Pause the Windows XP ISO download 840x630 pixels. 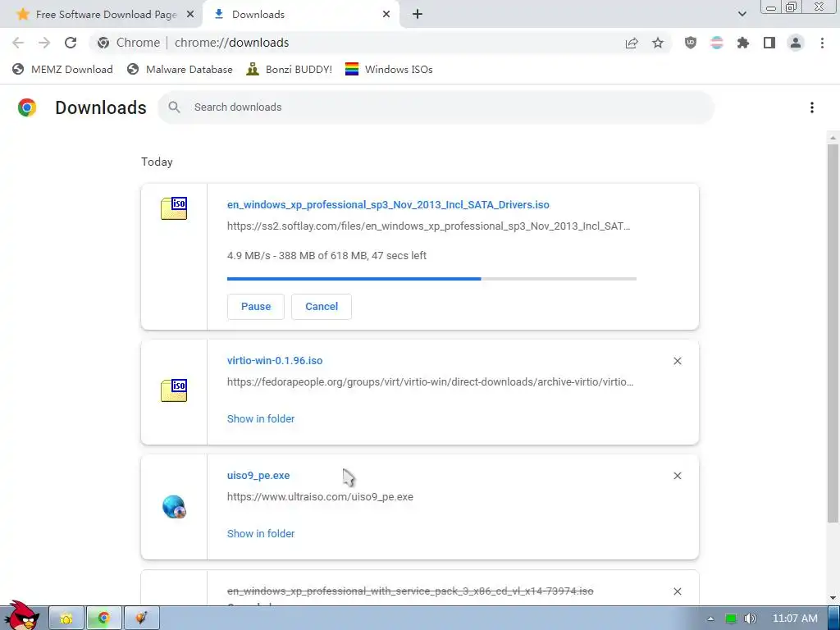256,307
